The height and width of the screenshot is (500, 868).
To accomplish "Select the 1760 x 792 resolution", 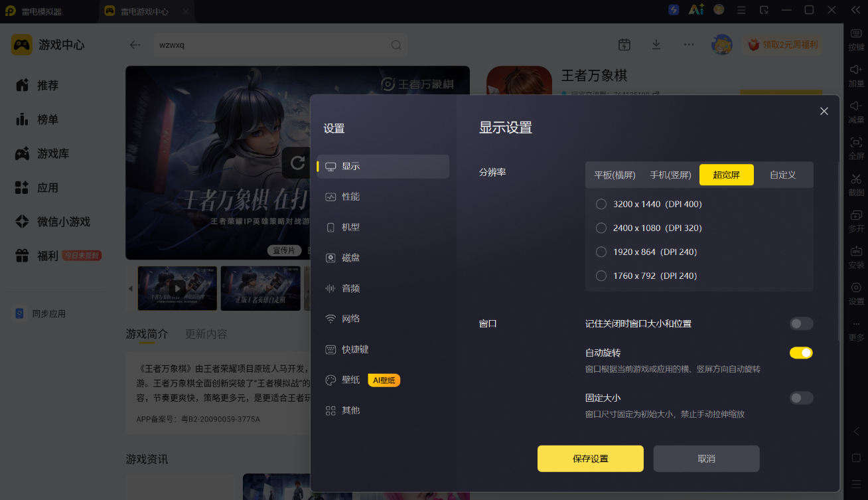I will click(x=601, y=276).
